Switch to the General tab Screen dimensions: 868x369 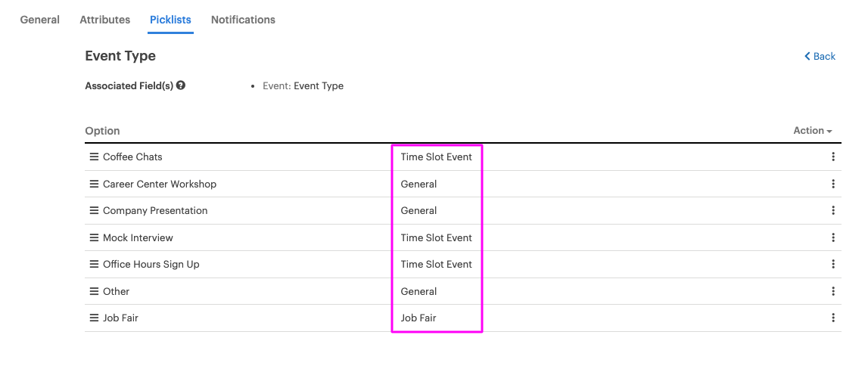(40, 20)
